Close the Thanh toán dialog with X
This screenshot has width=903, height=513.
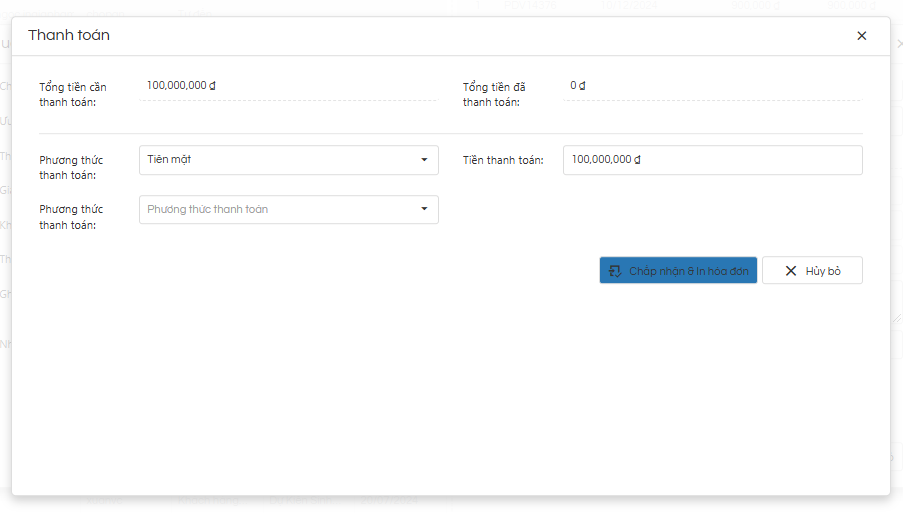click(861, 36)
